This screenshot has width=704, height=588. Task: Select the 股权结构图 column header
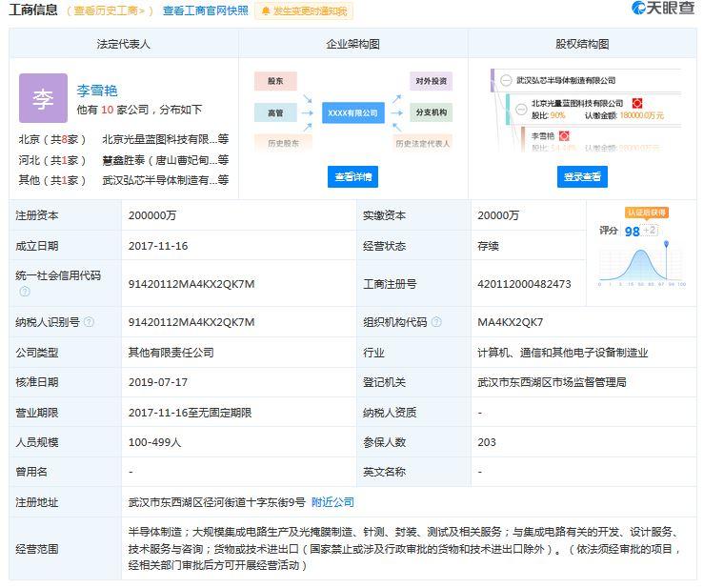582,44
